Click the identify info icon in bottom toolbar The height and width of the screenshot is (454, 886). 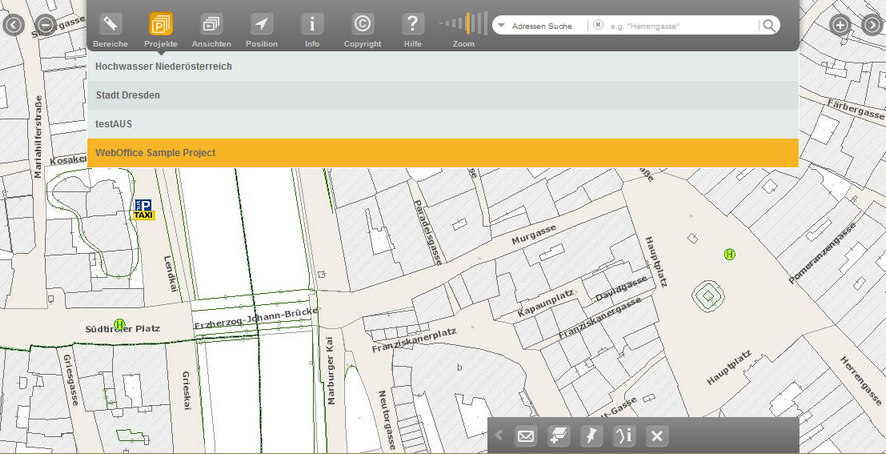coord(624,436)
